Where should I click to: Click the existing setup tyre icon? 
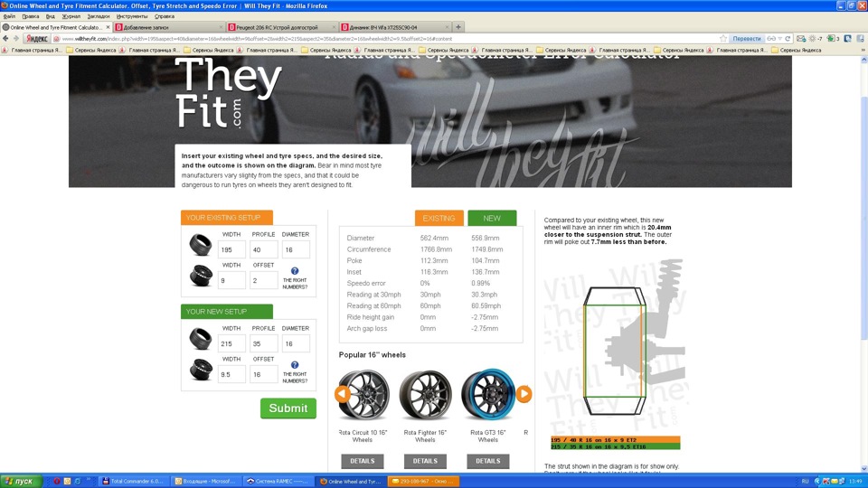(x=201, y=244)
